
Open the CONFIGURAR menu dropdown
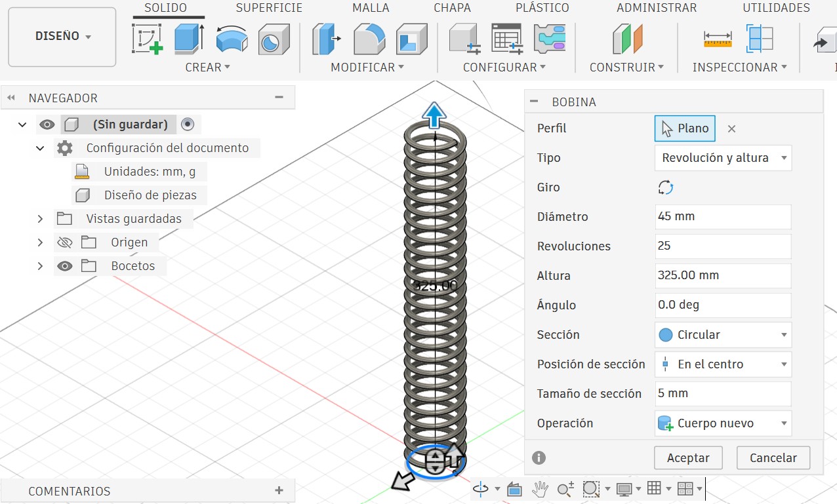click(x=504, y=68)
